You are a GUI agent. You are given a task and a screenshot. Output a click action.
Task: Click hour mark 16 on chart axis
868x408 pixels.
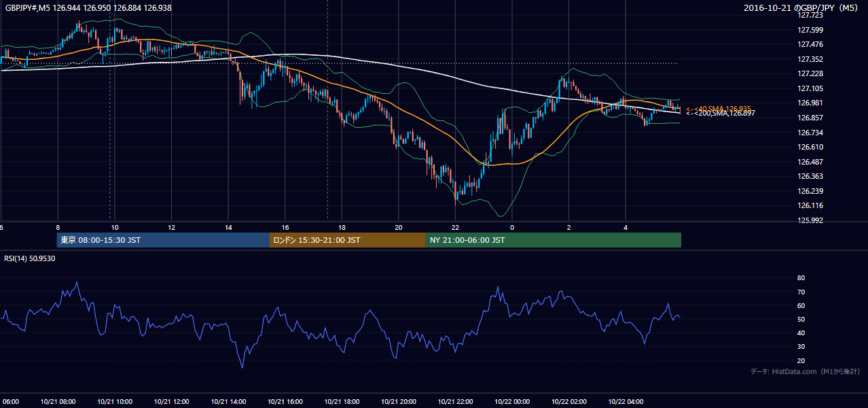click(285, 227)
